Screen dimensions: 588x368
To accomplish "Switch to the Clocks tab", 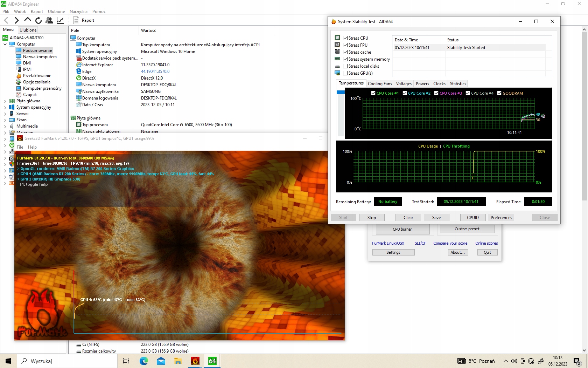I will 439,84.
